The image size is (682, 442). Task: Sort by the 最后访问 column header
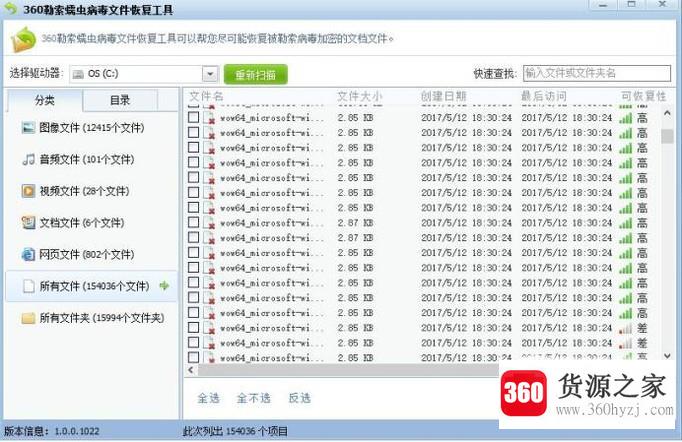point(544,96)
